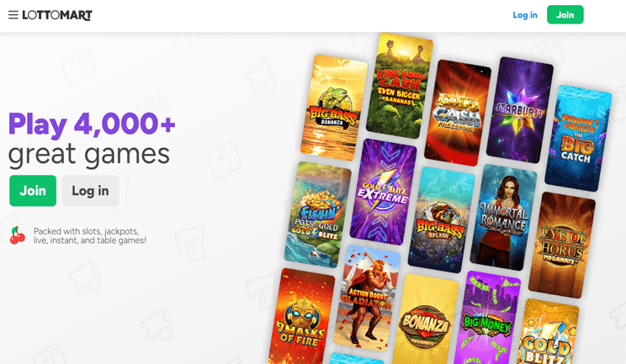This screenshot has width=626, height=364.
Task: Open the Action Boost Gladiator tile
Action: tap(367, 298)
